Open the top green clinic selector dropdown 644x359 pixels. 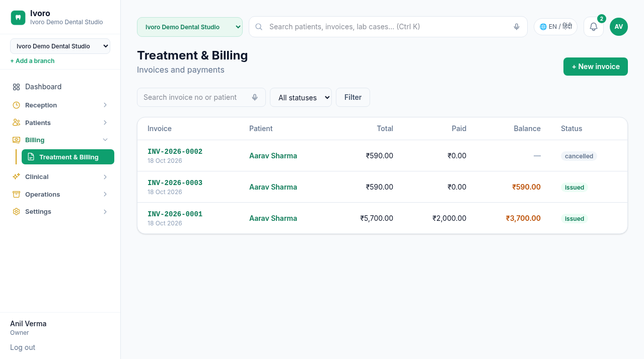[x=190, y=27]
